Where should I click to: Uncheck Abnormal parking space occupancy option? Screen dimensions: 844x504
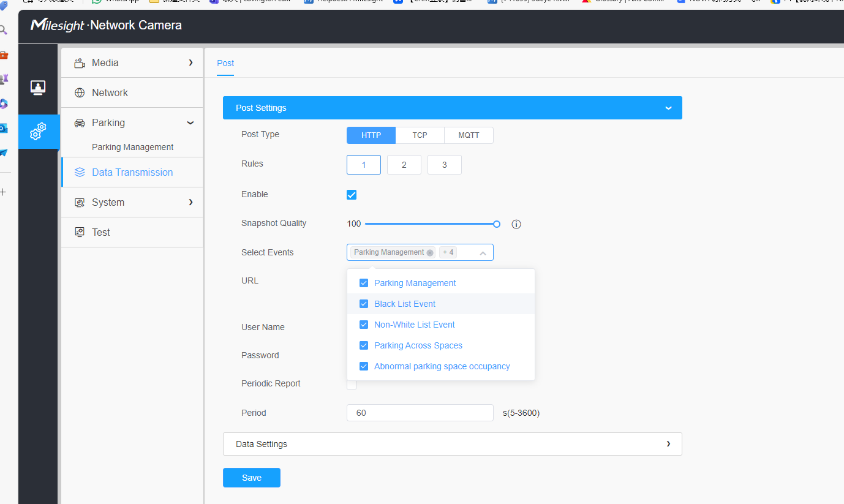[364, 366]
